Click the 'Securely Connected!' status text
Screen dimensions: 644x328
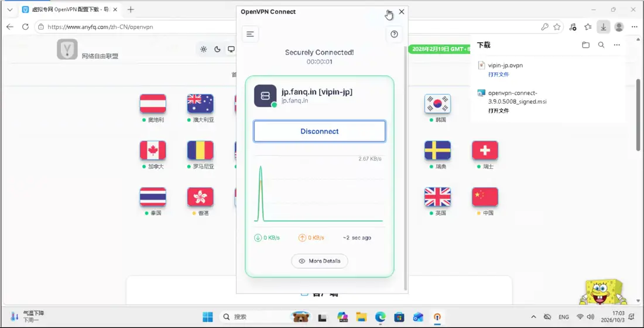pos(320,52)
